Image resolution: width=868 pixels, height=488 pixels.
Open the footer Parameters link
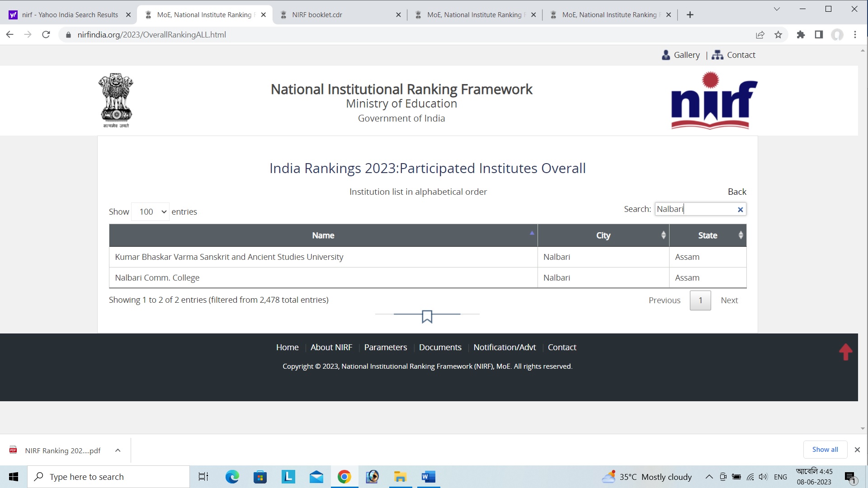click(386, 347)
